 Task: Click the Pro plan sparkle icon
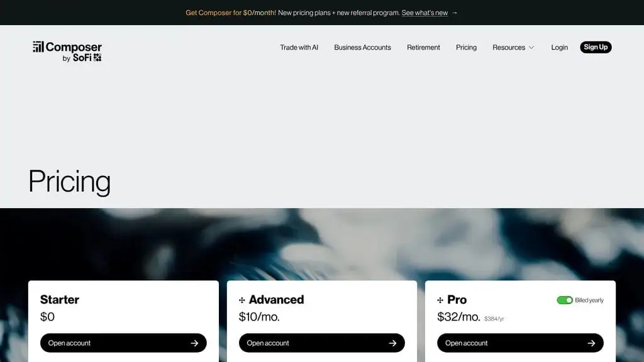click(440, 300)
